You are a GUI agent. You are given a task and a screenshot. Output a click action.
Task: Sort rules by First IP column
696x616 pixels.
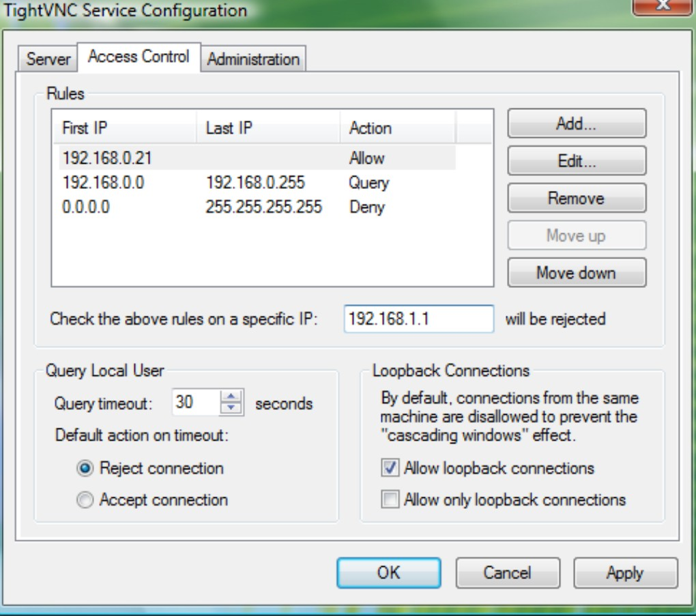pyautogui.click(x=125, y=128)
